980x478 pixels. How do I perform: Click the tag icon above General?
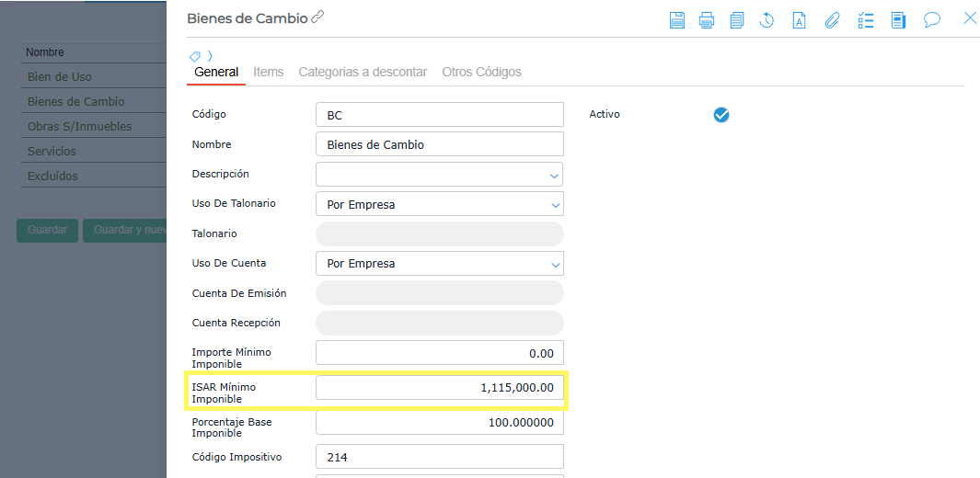[x=195, y=56]
